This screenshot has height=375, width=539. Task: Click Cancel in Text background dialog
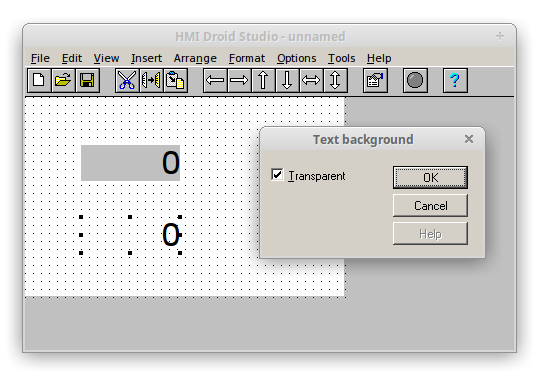pyautogui.click(x=430, y=206)
